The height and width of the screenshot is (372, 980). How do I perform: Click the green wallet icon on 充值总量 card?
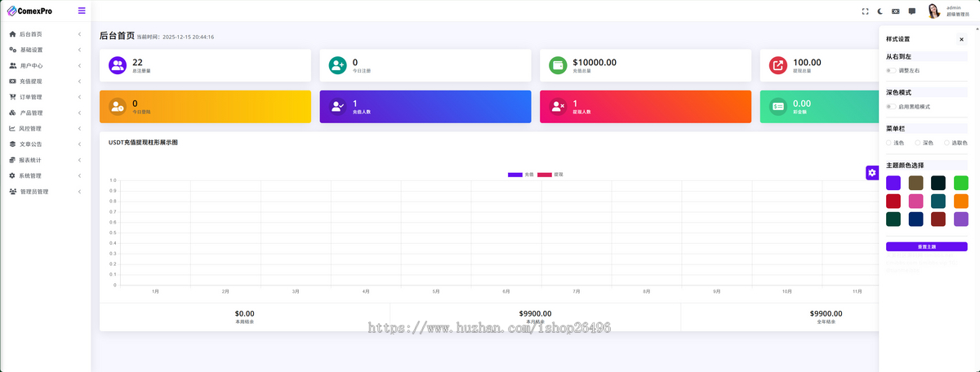[x=558, y=65]
